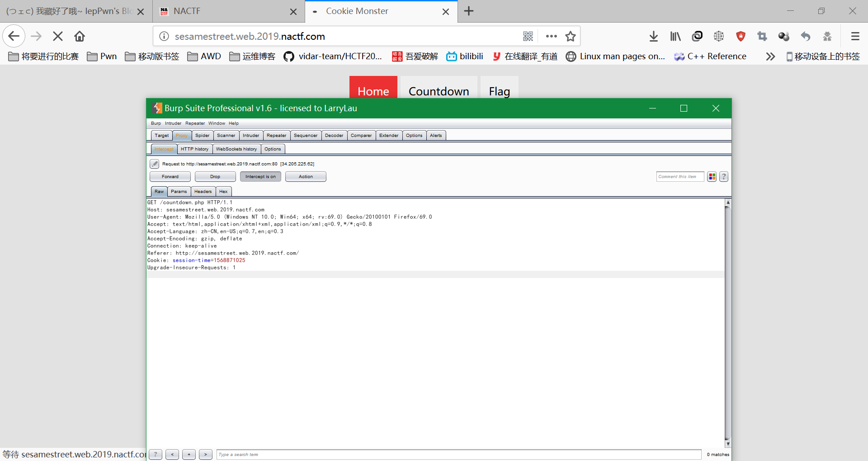Click the Burp edit target pencil icon
The width and height of the screenshot is (868, 461).
(x=155, y=164)
